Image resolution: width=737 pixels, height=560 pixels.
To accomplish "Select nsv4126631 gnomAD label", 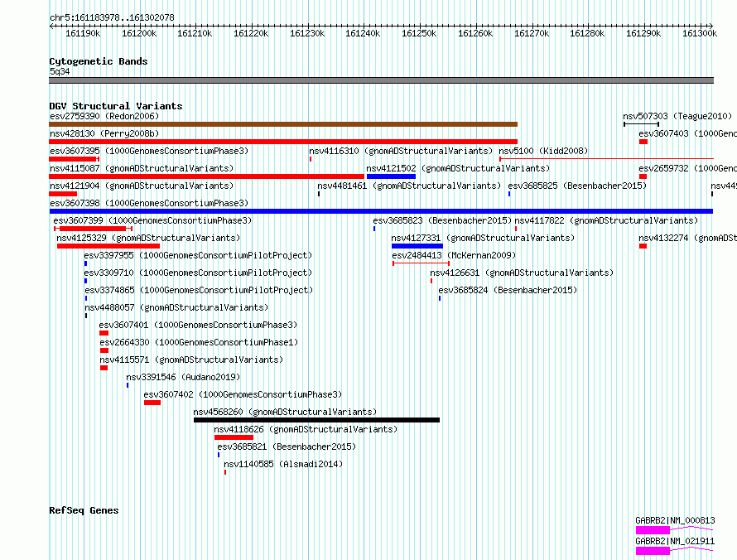I will pos(523,273).
